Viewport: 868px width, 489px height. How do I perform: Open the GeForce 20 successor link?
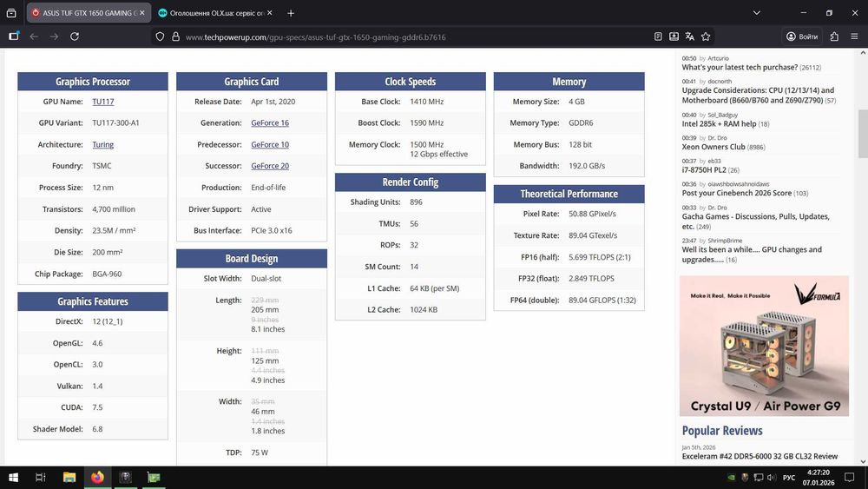tap(270, 166)
